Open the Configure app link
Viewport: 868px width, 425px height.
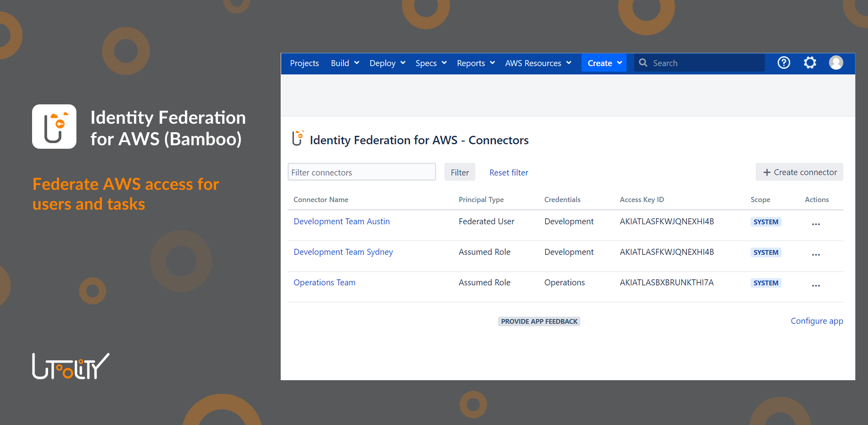(817, 321)
